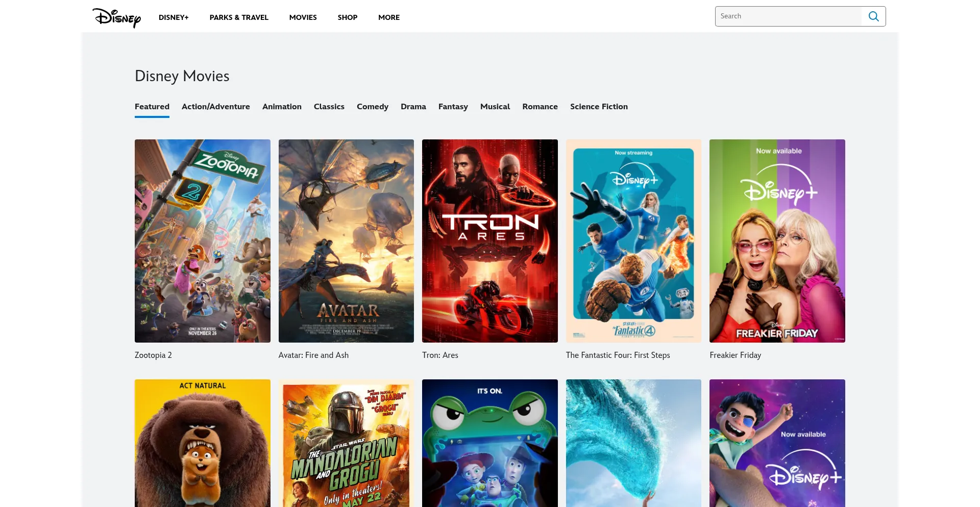980x507 pixels.
Task: Open the Shop navigation item
Action: 347,17
